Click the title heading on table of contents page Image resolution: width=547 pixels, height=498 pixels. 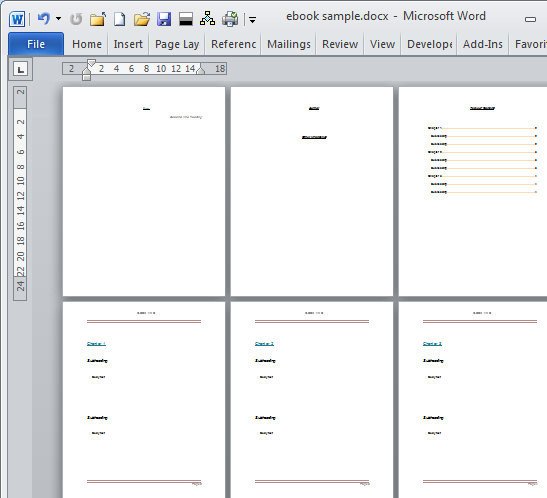coord(482,108)
